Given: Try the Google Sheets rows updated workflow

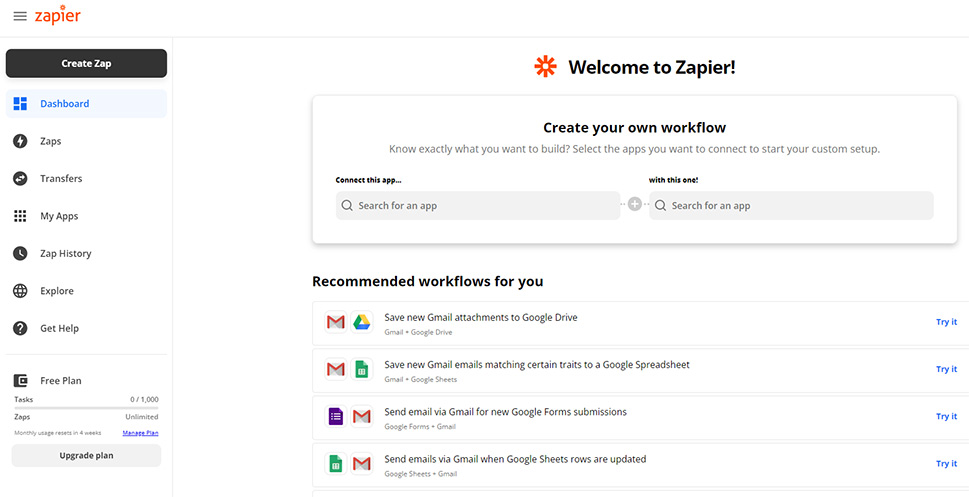Looking at the screenshot, I should click(946, 463).
